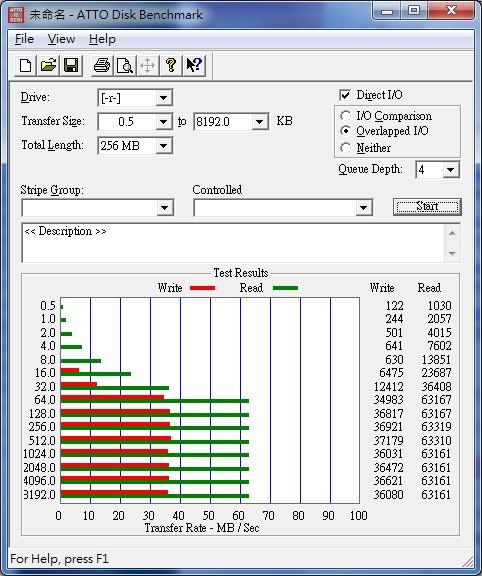This screenshot has width=482, height=576.
Task: Click the 1024.0 transfer size row label
Action: [x=39, y=454]
